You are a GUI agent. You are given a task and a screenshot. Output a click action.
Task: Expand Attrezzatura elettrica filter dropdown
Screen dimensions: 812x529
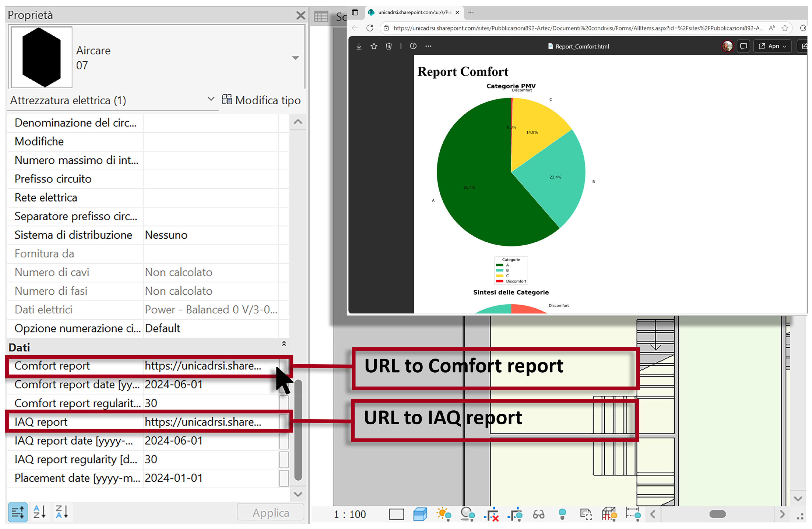click(211, 99)
